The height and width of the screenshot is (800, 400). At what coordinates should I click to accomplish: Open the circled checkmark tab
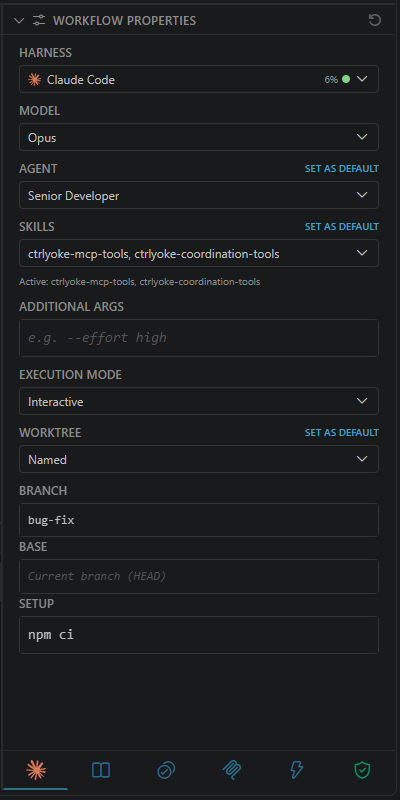pos(166,770)
